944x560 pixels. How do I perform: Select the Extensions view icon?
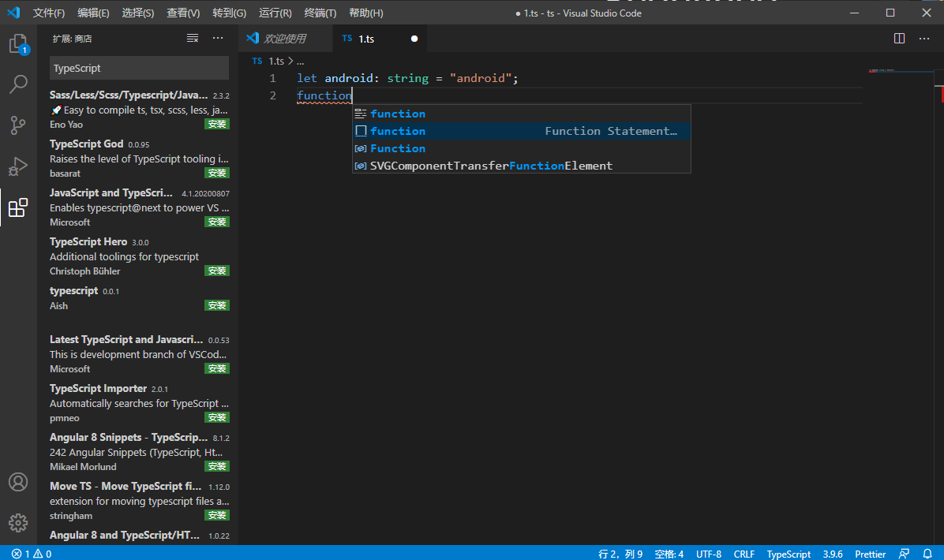18,207
